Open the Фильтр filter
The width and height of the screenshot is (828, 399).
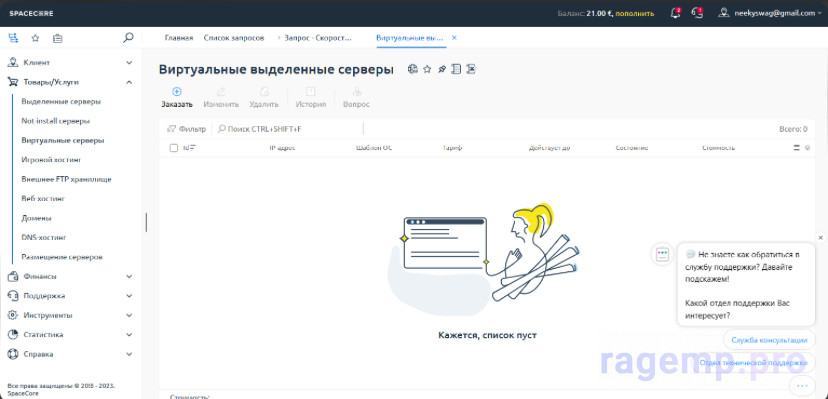pos(186,129)
